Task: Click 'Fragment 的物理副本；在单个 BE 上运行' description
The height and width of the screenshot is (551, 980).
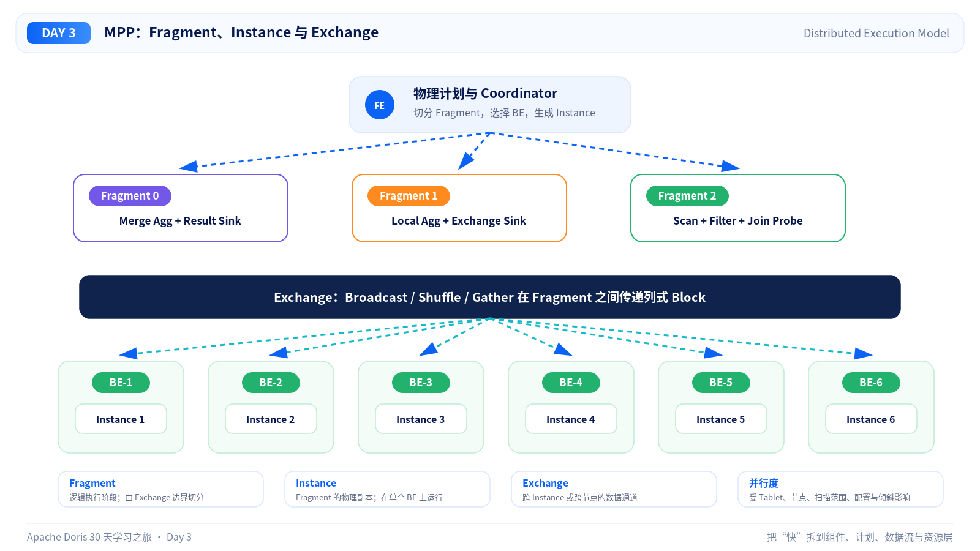Action: [x=369, y=498]
